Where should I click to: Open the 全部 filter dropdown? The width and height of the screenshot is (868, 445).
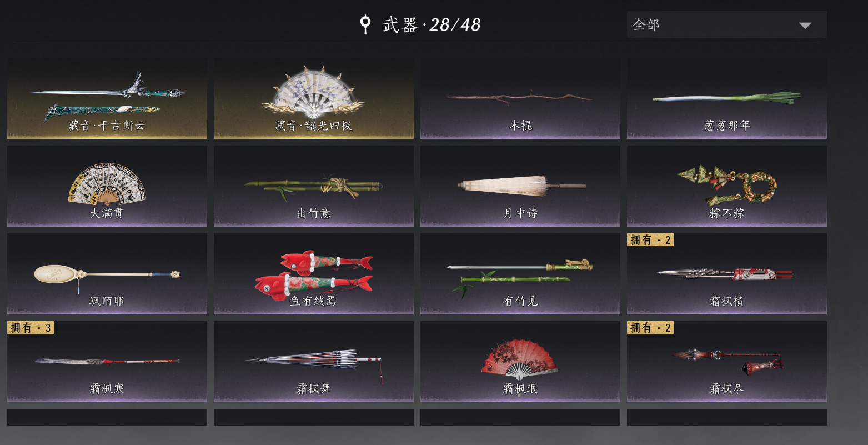pyautogui.click(x=727, y=24)
